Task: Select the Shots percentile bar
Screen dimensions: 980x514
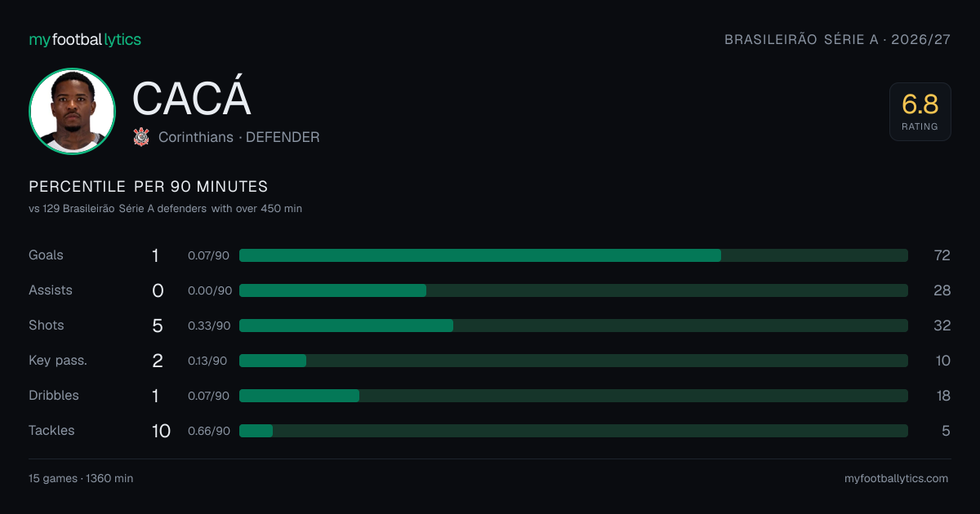Action: [x=573, y=326]
